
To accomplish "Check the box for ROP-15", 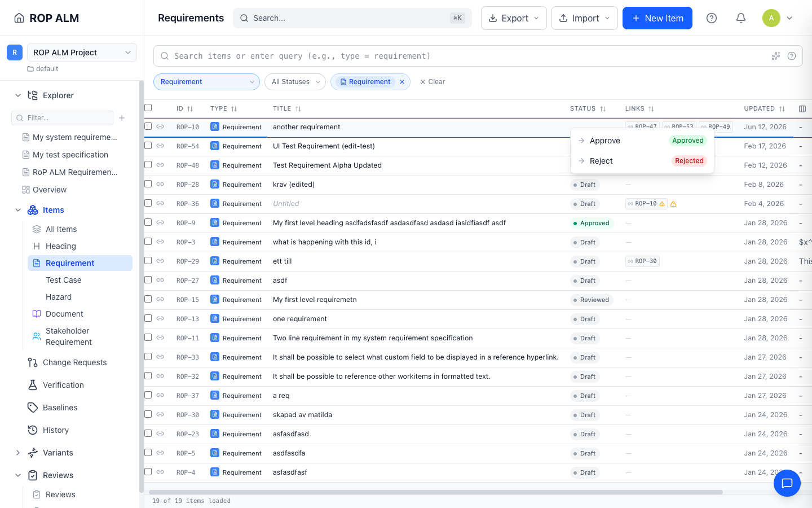I will [x=148, y=299].
